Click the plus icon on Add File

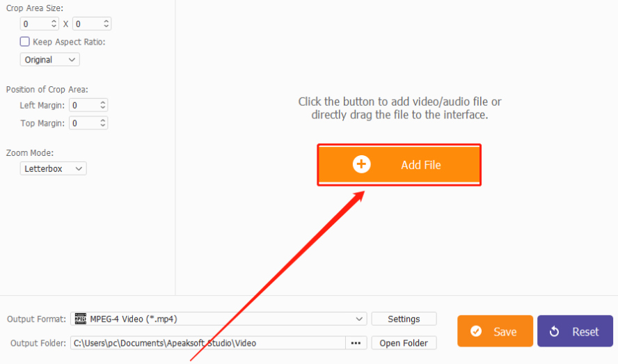(361, 164)
